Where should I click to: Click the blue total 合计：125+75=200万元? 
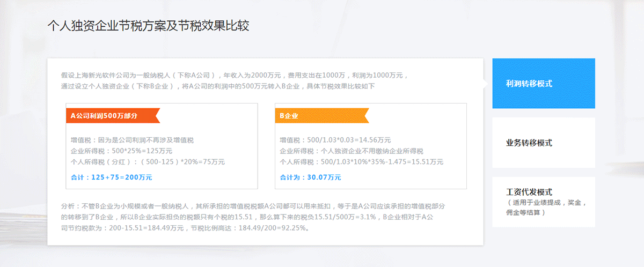point(111,177)
